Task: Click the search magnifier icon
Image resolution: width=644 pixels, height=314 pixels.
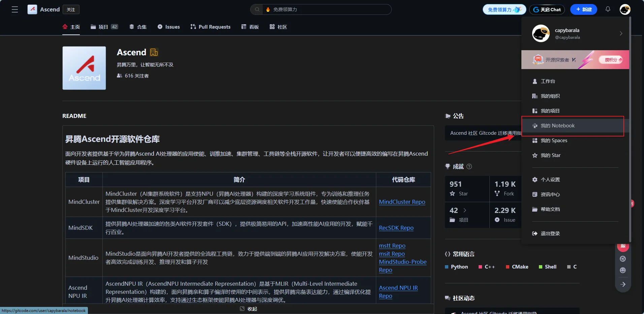Action: click(x=257, y=9)
